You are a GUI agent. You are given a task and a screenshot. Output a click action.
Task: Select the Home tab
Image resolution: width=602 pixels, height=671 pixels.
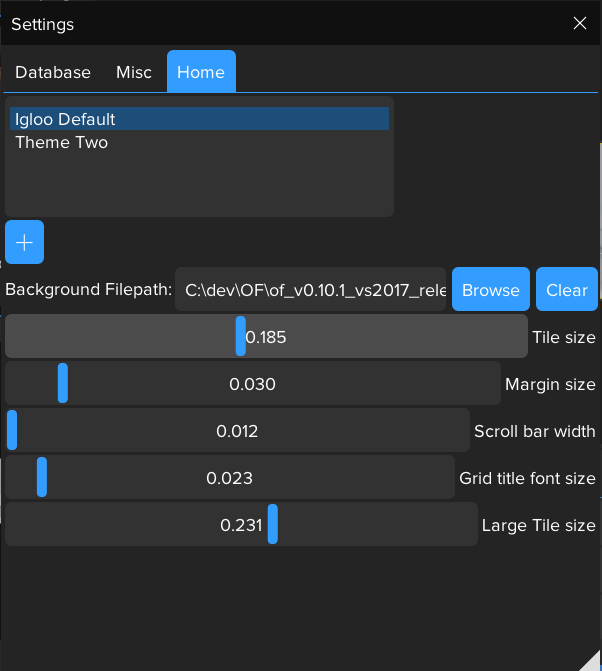point(201,72)
